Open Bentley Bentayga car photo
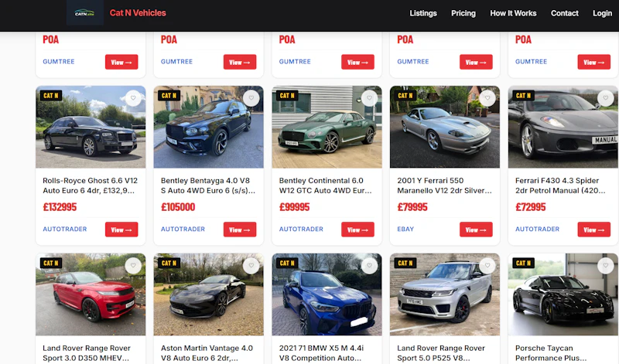Image resolution: width=619 pixels, height=364 pixels. [x=208, y=127]
